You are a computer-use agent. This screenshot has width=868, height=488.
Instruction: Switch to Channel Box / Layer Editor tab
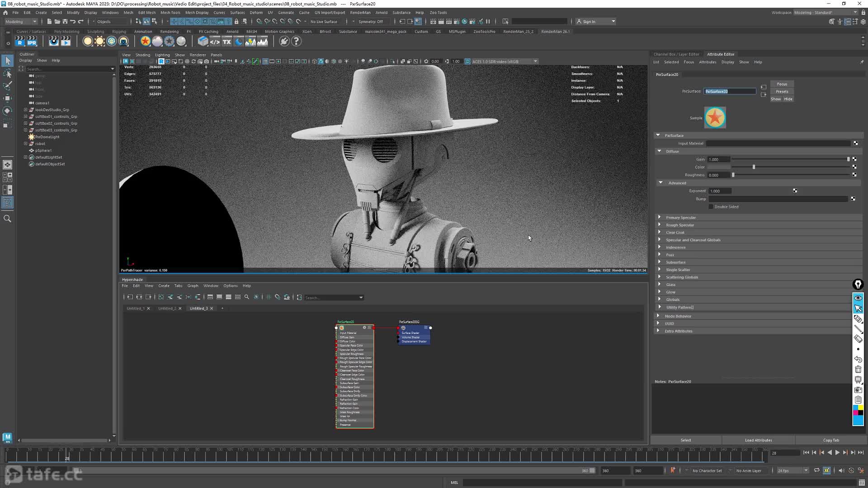(x=676, y=54)
